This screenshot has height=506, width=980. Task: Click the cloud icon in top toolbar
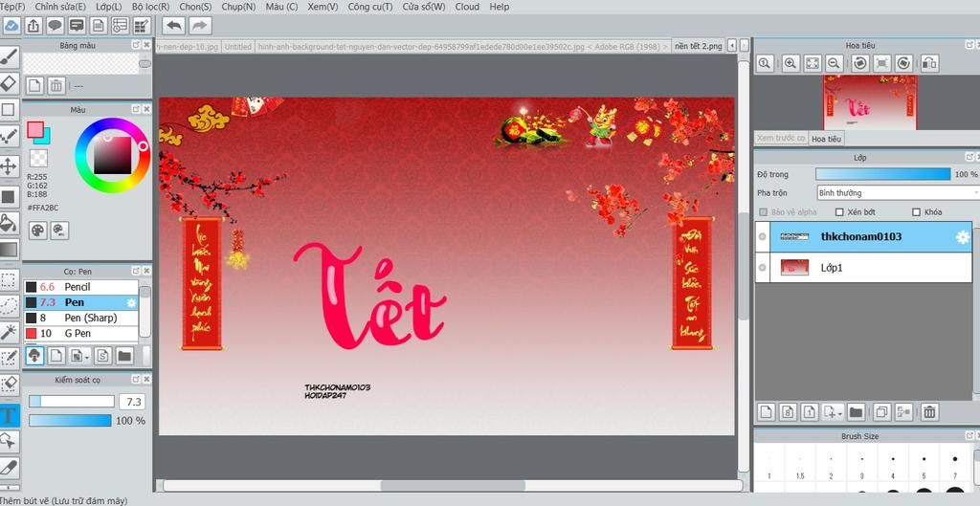(11, 26)
